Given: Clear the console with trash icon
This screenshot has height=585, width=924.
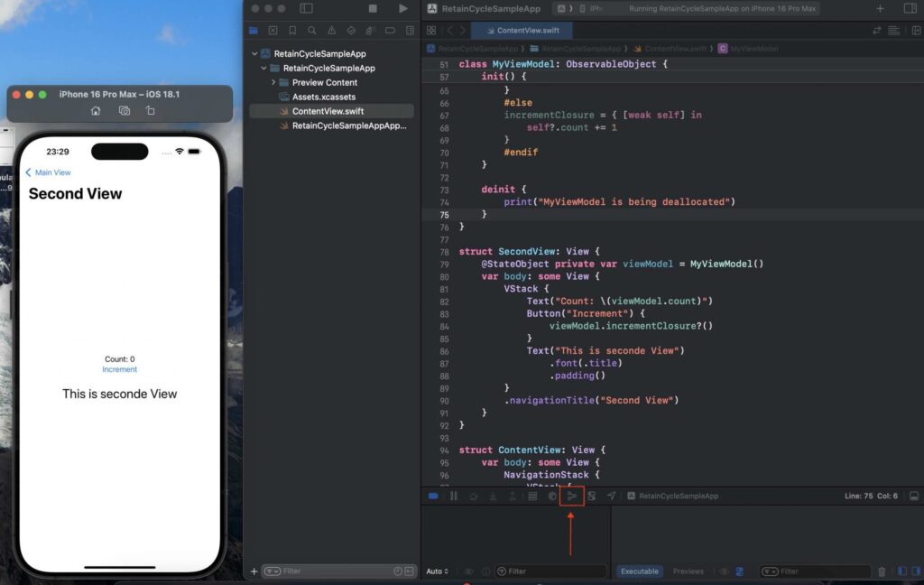Looking at the screenshot, I should click(x=882, y=571).
